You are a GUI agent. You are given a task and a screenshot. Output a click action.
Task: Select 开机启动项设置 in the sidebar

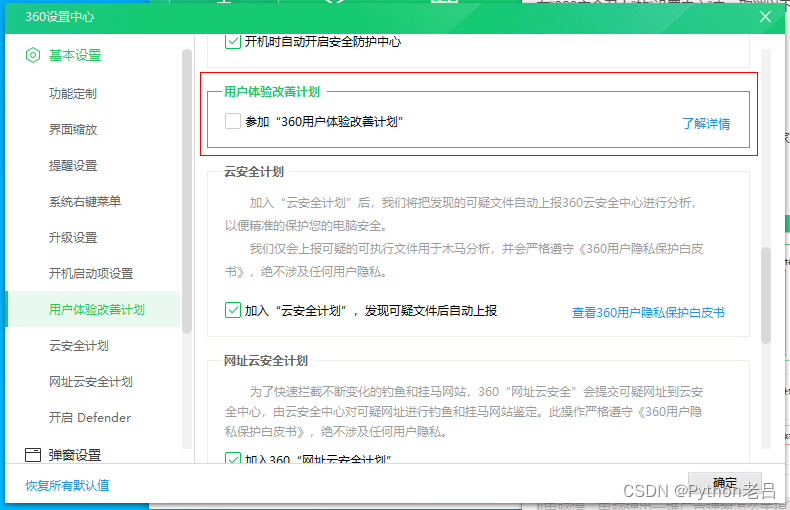point(91,274)
